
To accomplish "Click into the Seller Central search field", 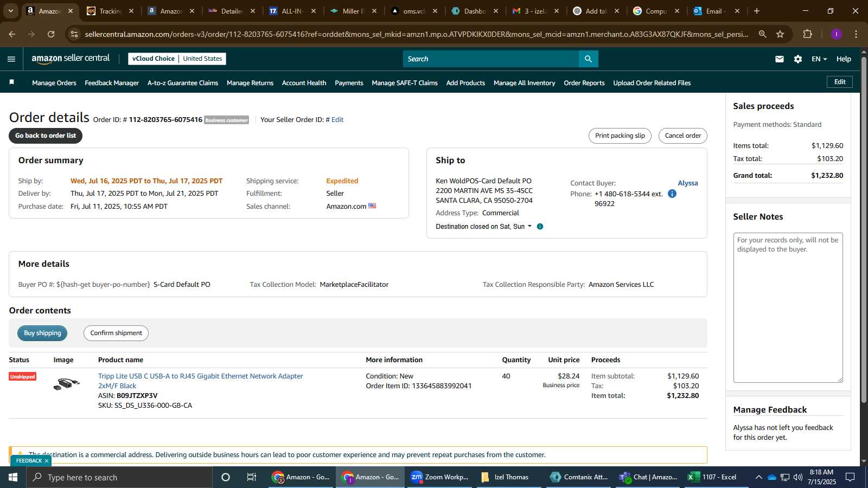I will click(490, 59).
